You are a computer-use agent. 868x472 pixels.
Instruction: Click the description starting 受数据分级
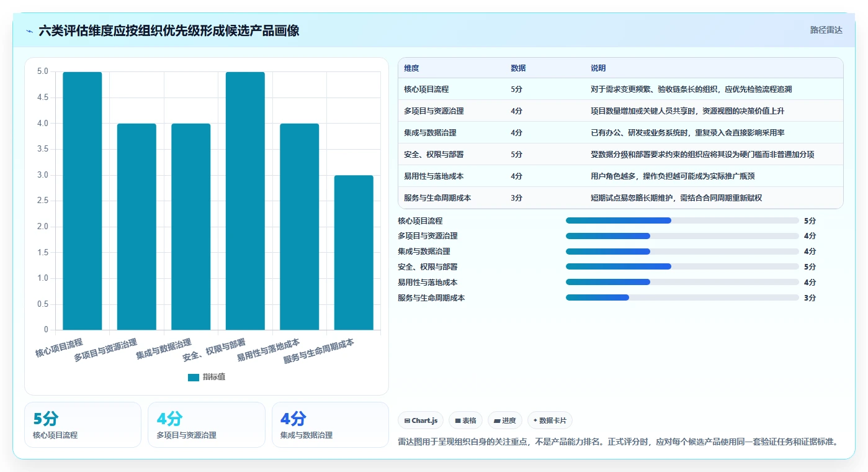(x=702, y=155)
